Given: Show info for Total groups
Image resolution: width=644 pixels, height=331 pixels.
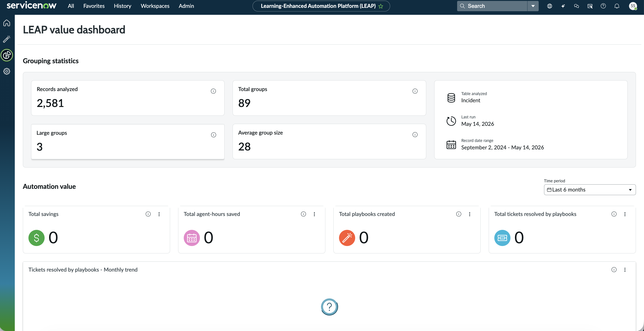Looking at the screenshot, I should [415, 91].
